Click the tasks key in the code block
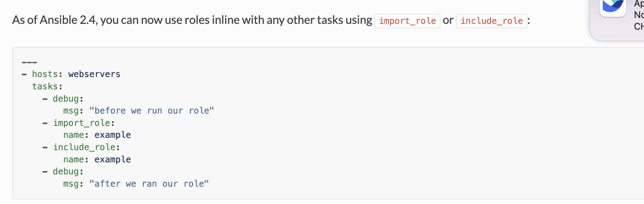Screen dimensions: 644x204 coord(45,86)
